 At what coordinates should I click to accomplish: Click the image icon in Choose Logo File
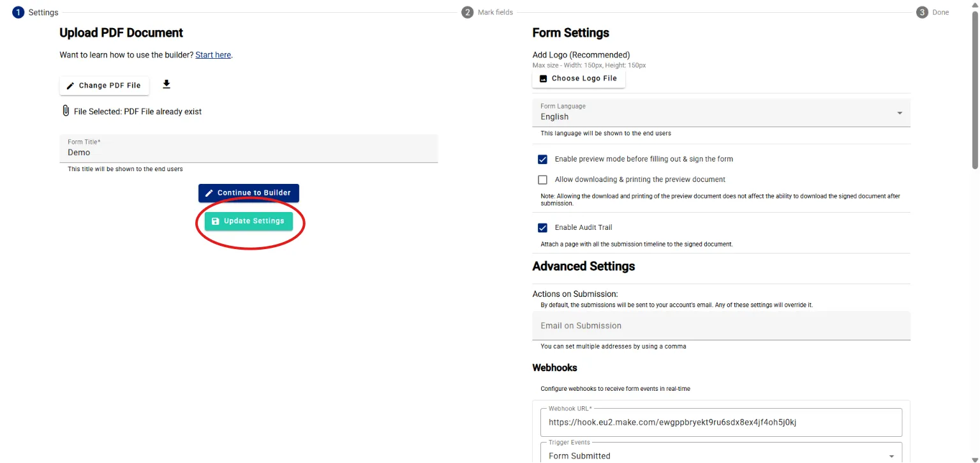[544, 79]
